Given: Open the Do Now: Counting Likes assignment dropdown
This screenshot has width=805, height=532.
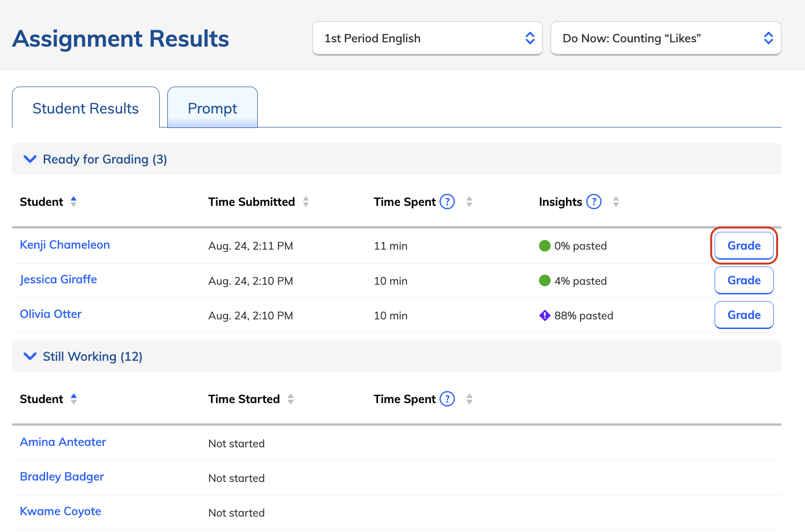Looking at the screenshot, I should click(666, 38).
